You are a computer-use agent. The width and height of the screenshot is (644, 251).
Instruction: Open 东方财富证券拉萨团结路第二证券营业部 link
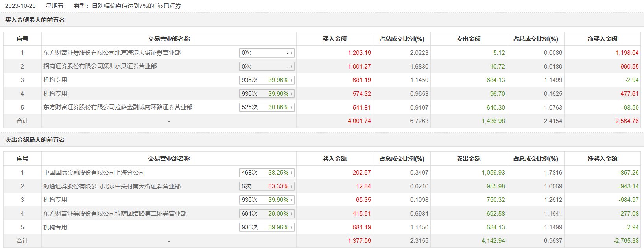tap(115, 214)
